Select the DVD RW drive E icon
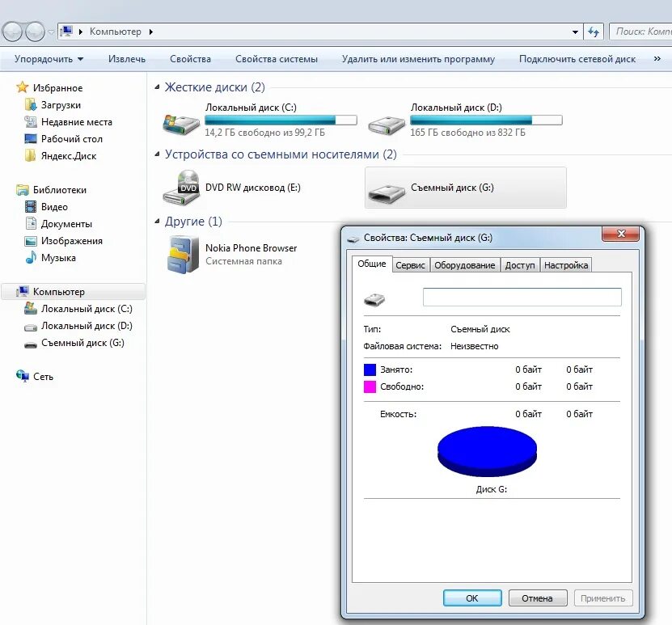 tap(181, 188)
